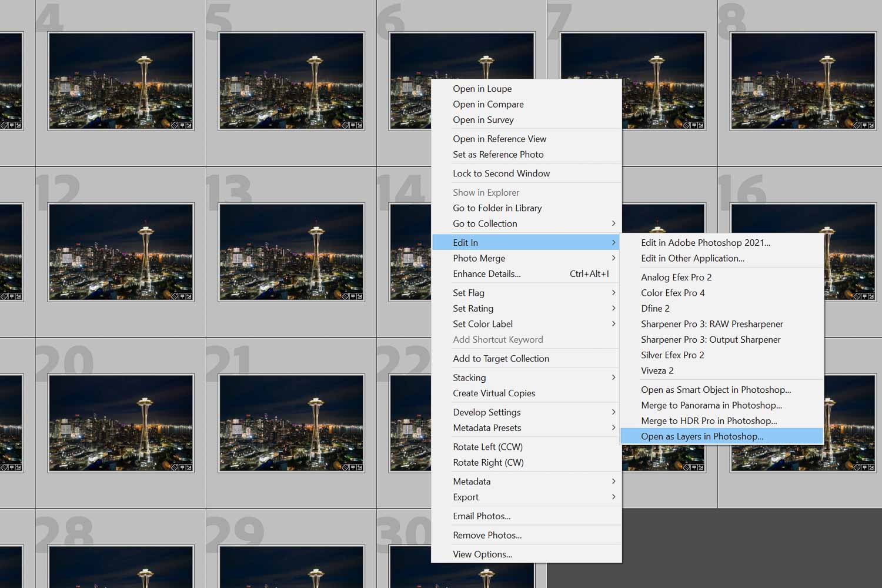Choose Open in Compare

[526, 104]
